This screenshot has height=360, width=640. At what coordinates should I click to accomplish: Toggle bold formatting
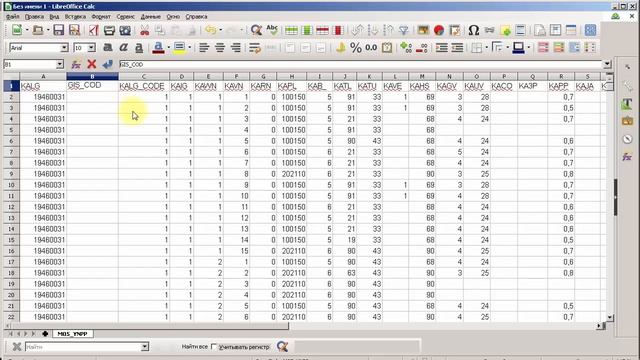tap(108, 48)
